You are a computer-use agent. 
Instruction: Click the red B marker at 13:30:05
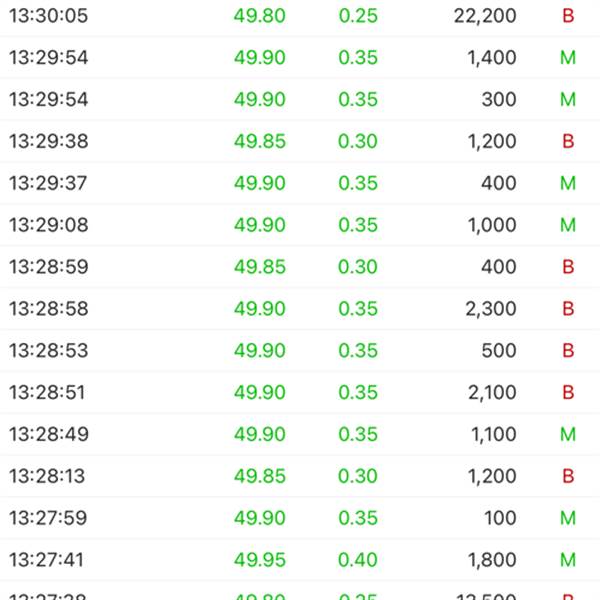click(568, 16)
